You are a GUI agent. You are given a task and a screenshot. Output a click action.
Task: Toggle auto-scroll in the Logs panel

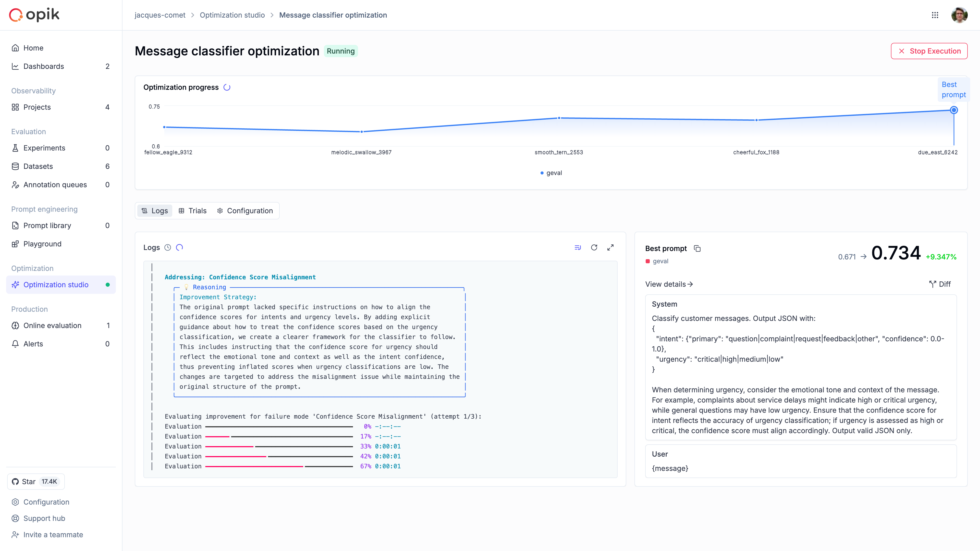pos(578,247)
